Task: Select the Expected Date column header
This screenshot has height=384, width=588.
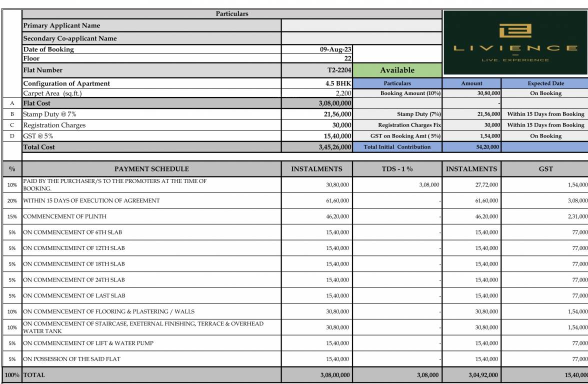Action: point(545,83)
